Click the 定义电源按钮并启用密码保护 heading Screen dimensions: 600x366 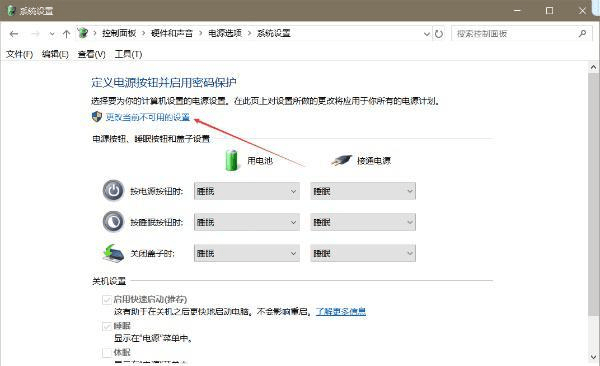coord(164,82)
